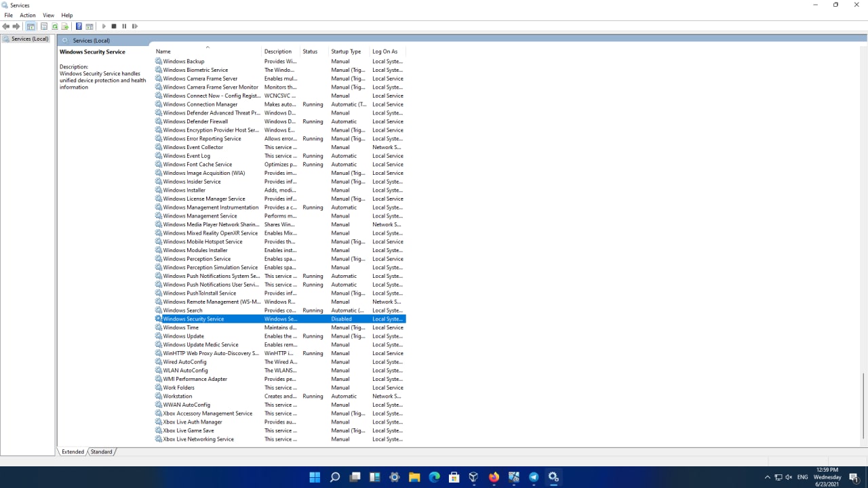Switch to the Standard tab

point(102,451)
